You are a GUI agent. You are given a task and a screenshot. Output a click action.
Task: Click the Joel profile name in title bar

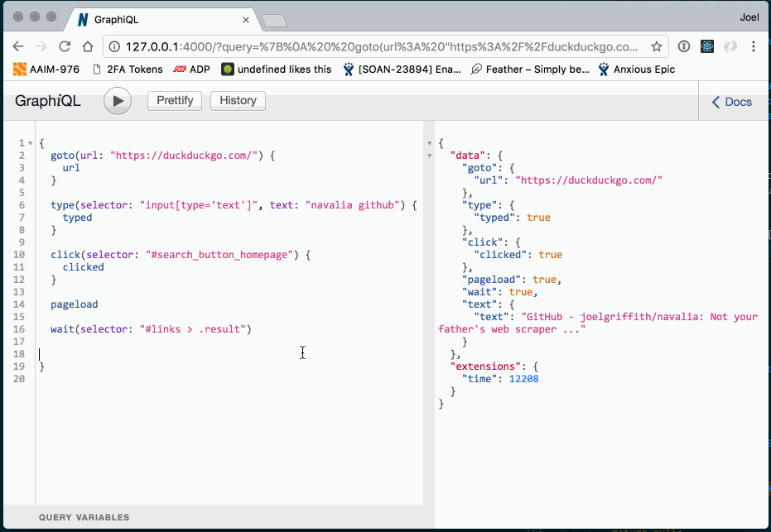pyautogui.click(x=749, y=17)
